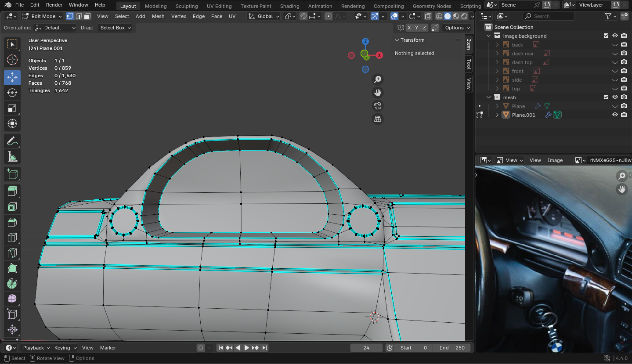Toggle camera view in viewport

(377, 106)
